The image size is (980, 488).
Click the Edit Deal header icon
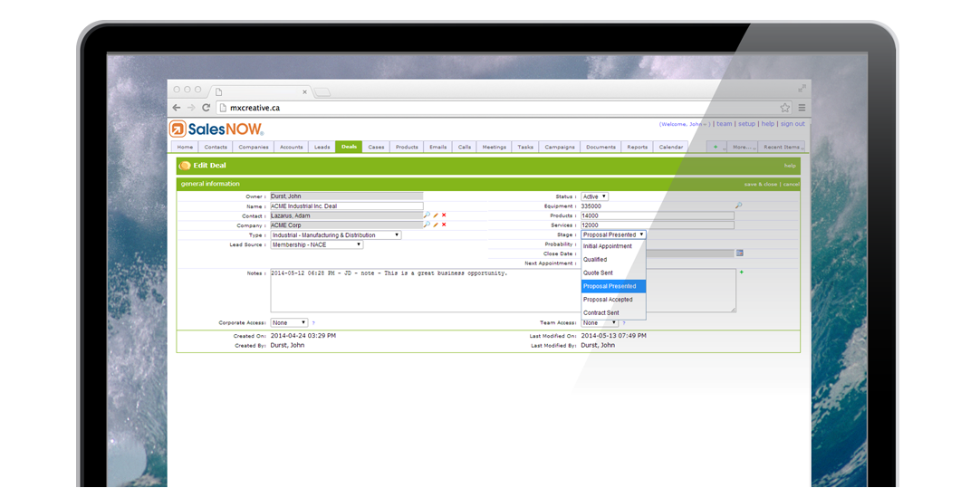pos(185,166)
